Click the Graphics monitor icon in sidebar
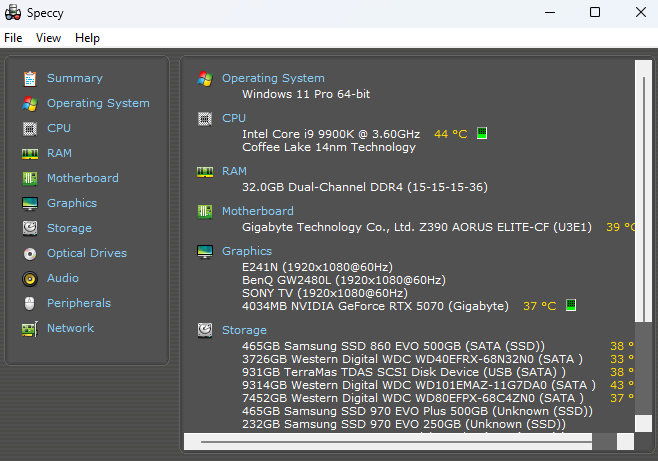658x461 pixels. pos(30,204)
